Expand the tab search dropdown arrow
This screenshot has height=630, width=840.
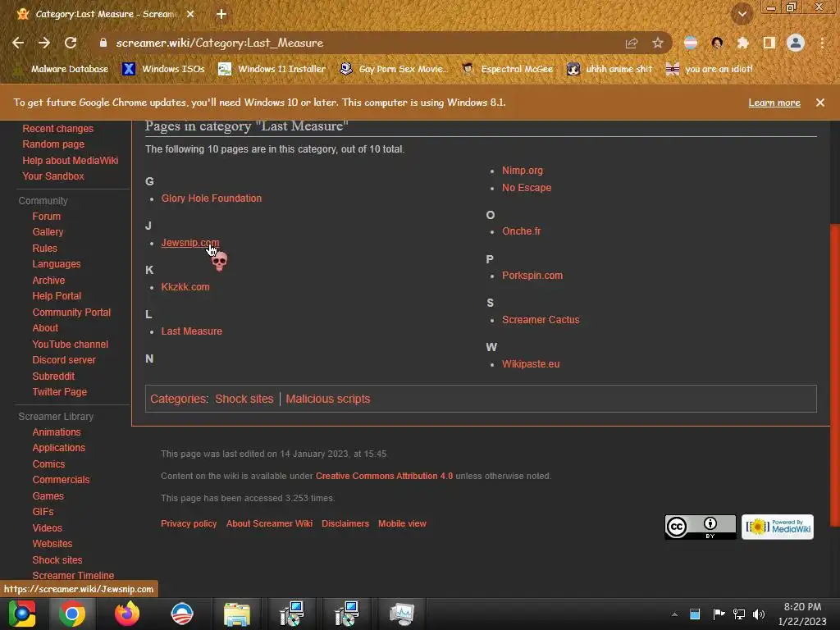pos(742,15)
